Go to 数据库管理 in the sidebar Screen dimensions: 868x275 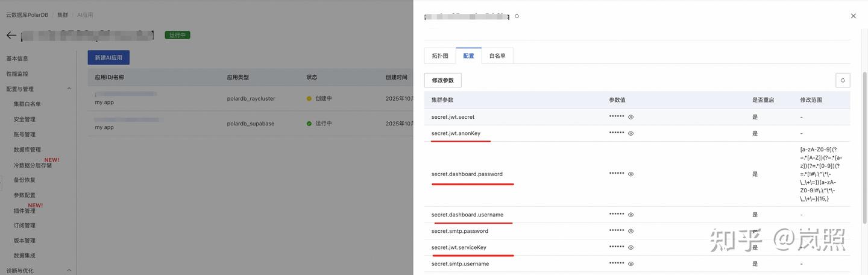pos(27,150)
